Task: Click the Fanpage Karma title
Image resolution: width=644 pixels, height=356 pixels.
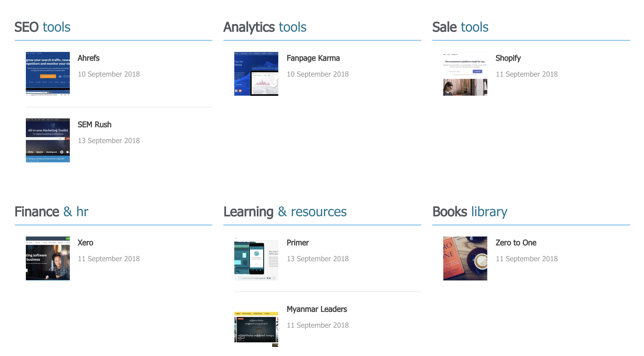Action: click(313, 58)
